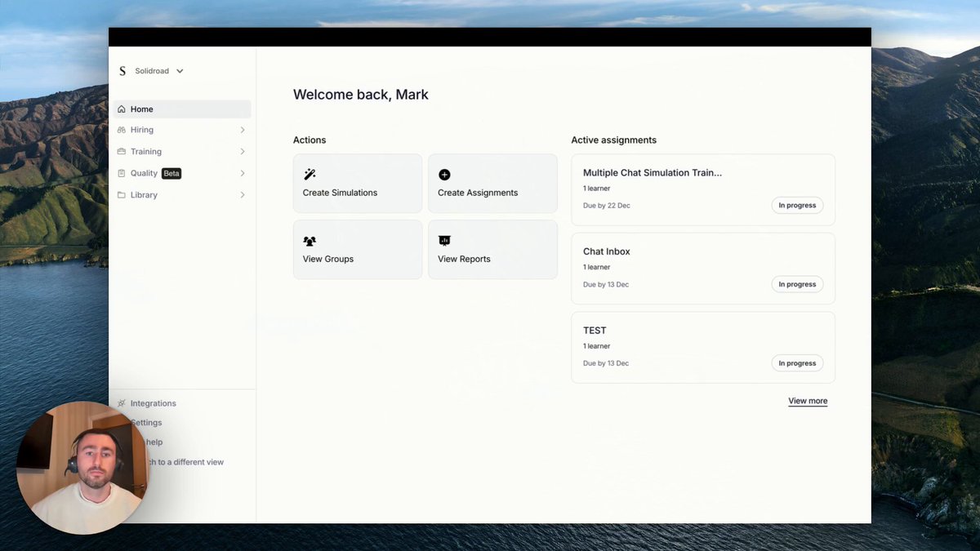Open the Chat Inbox assignment

703,269
